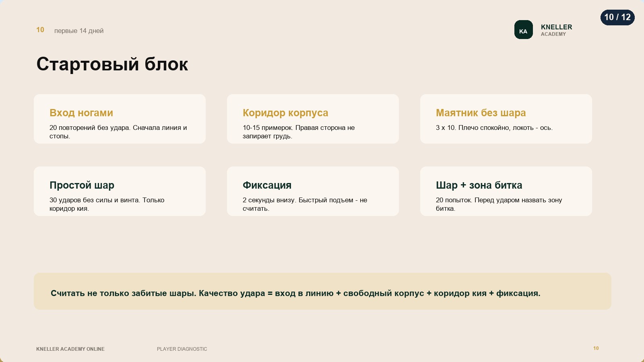Click the '3 x 10. Плечо спокойно' text
Image resolution: width=644 pixels, height=362 pixels.
(x=494, y=128)
